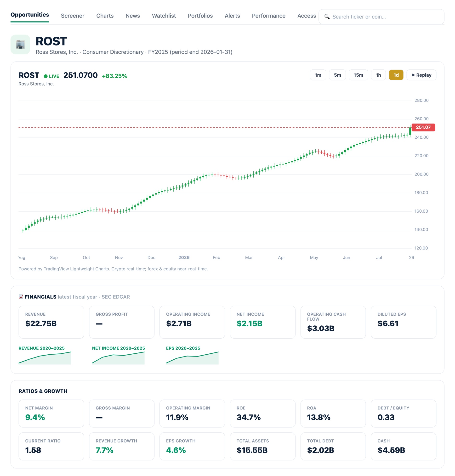The height and width of the screenshot is (476, 455).
Task: Open the Opportunities tab
Action: pos(30,15)
